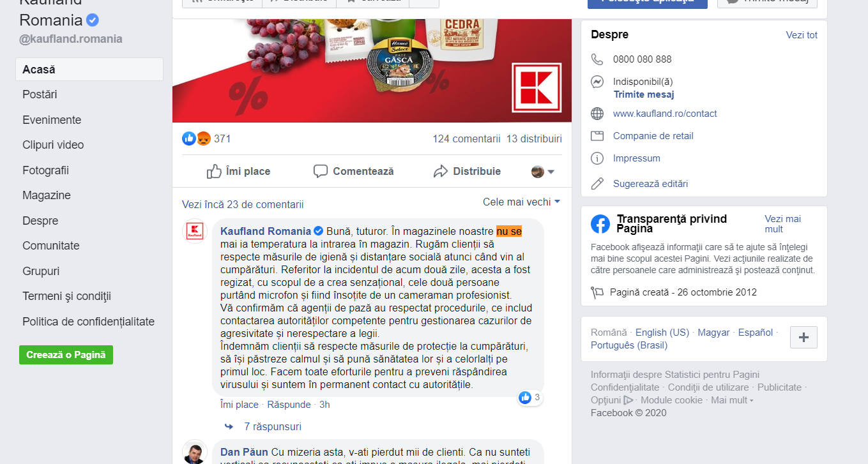Click the plus icon for more languages
The image size is (868, 464).
click(803, 337)
